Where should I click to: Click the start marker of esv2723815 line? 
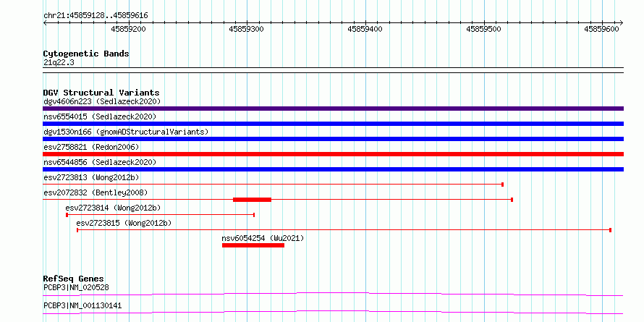(x=77, y=230)
